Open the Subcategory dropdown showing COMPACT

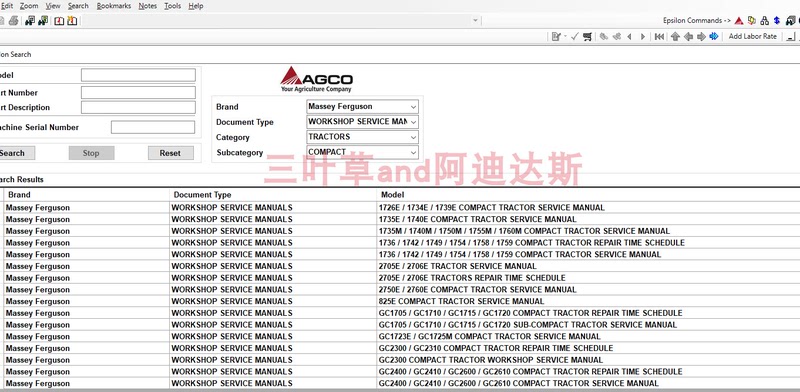pos(362,152)
